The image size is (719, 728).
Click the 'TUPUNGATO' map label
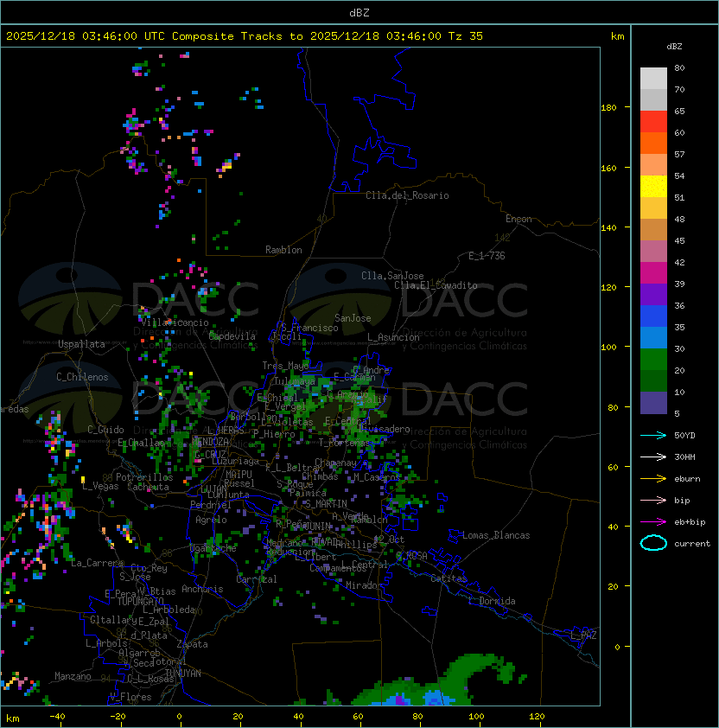(x=141, y=601)
